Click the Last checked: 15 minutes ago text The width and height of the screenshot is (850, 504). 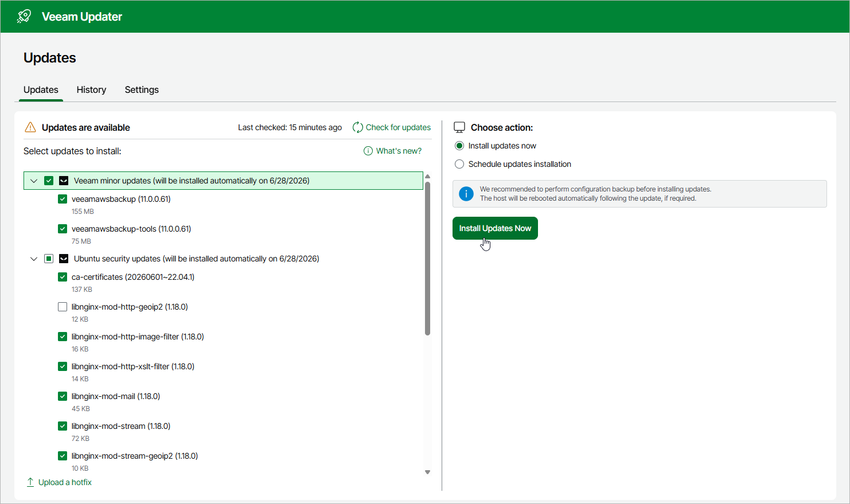(290, 127)
